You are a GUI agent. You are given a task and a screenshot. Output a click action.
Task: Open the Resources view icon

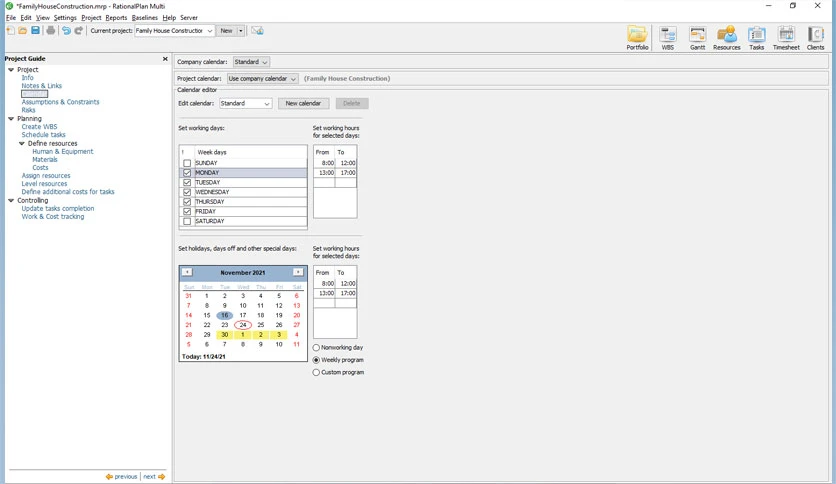727,38
